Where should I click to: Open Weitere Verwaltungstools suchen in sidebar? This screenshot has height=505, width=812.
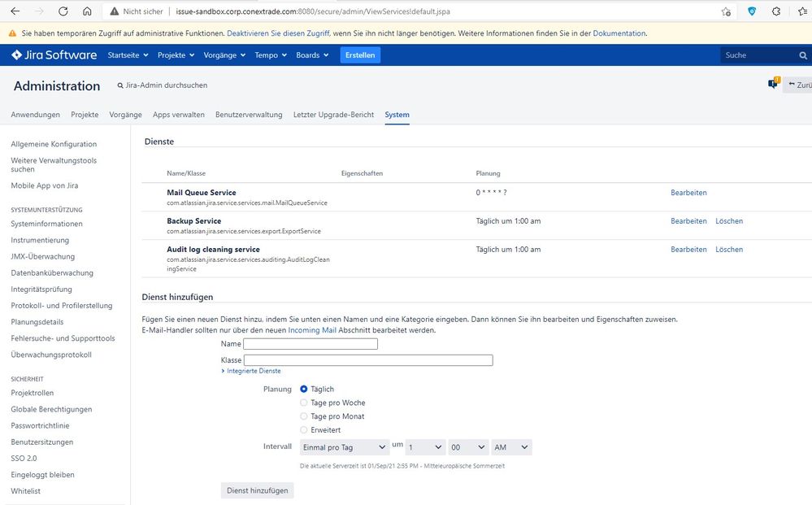54,165
